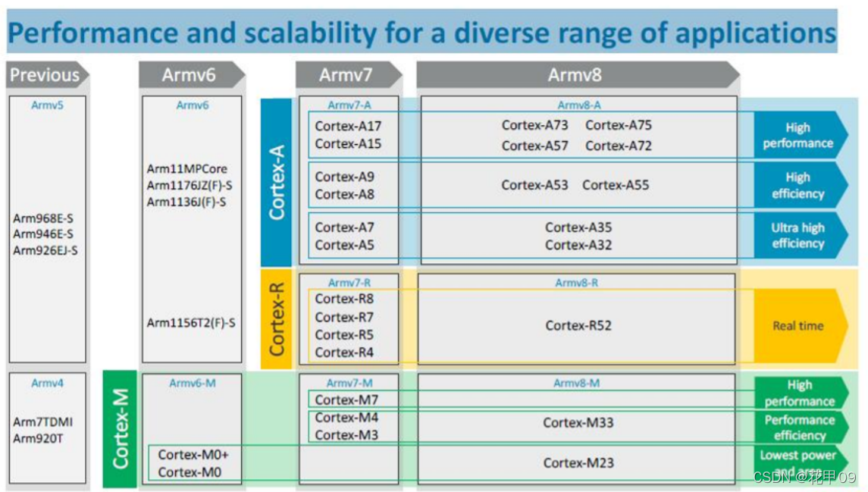Select the Armv8-M label
The height and width of the screenshot is (492, 868).
pyautogui.click(x=577, y=383)
